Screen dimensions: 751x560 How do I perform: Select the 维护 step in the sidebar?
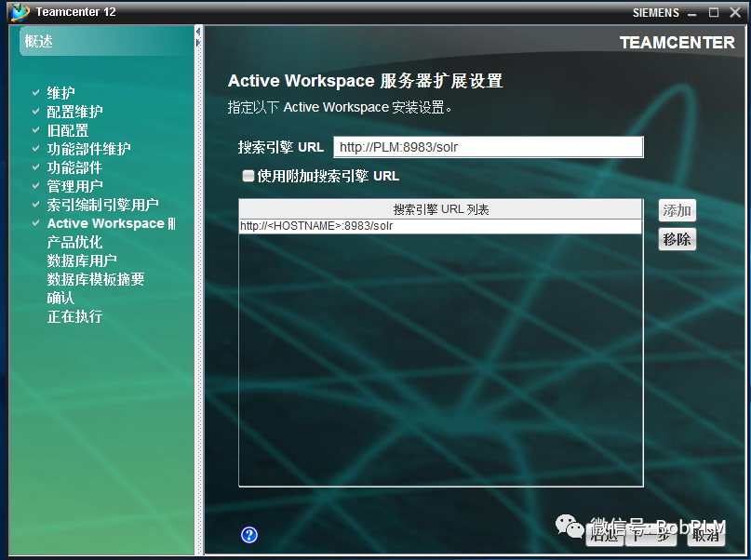60,93
